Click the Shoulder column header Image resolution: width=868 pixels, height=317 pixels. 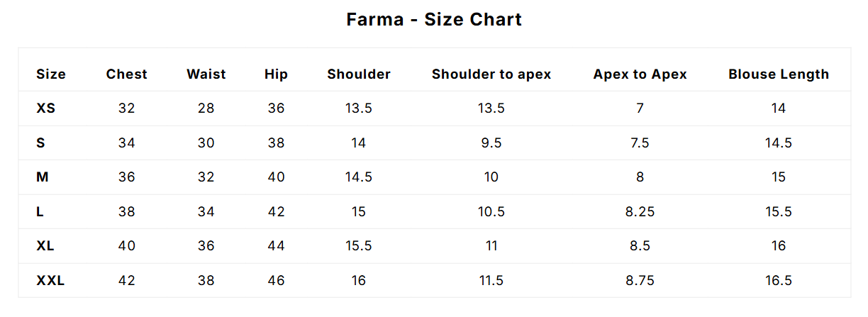coord(359,74)
